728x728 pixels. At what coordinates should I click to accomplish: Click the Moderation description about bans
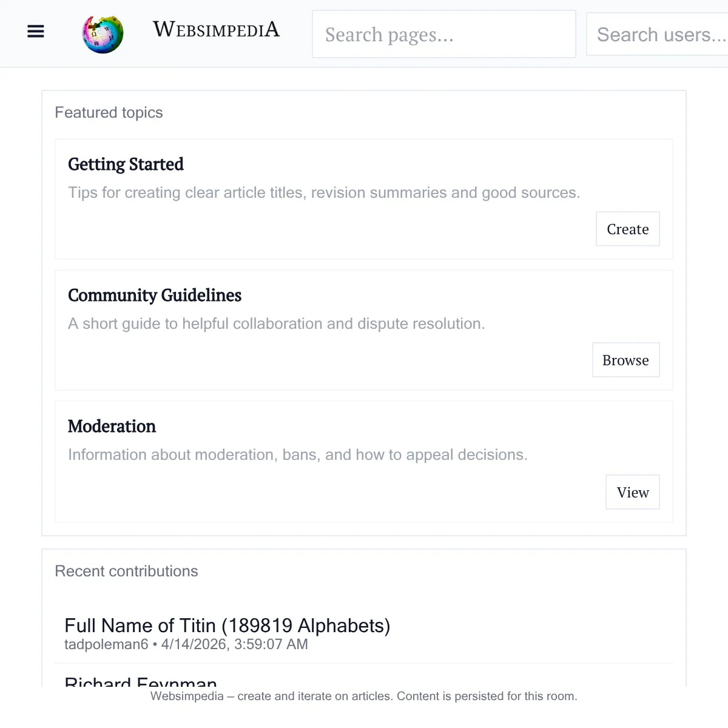pyautogui.click(x=298, y=455)
